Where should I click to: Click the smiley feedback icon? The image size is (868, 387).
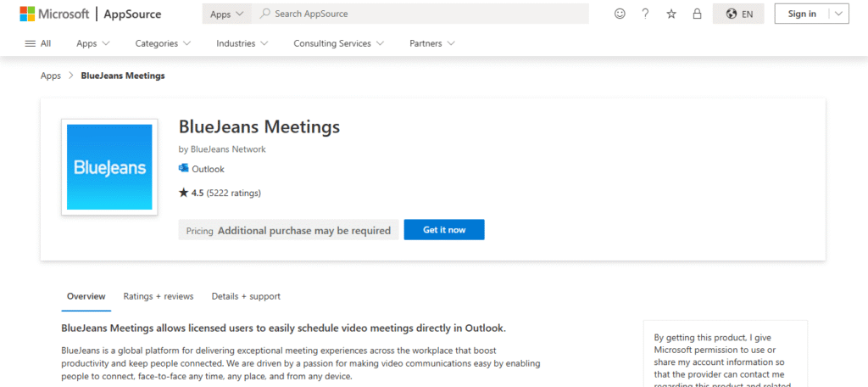tap(620, 14)
